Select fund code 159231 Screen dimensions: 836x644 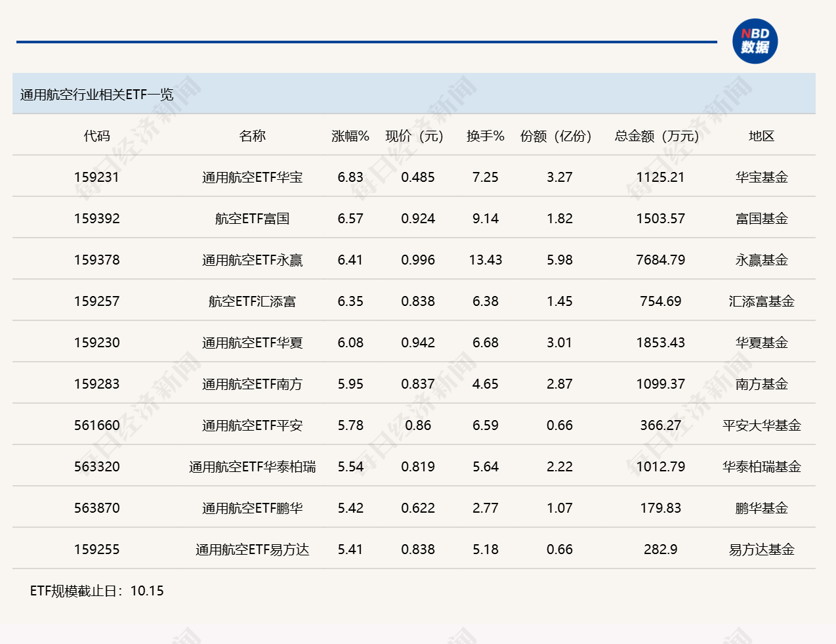(97, 177)
